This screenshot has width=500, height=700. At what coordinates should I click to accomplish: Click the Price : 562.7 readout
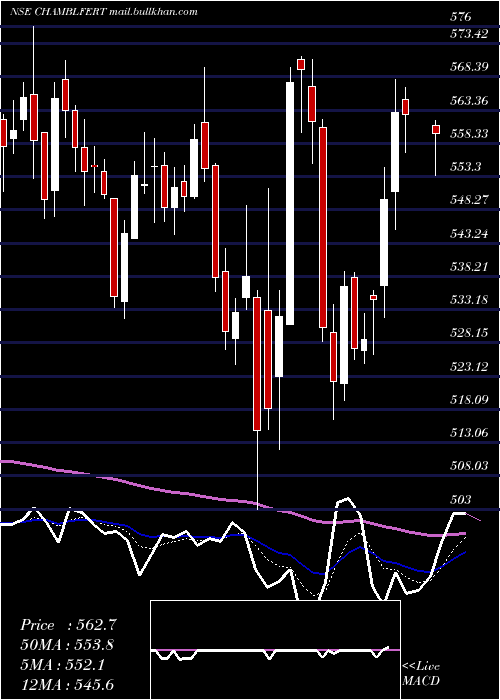(68, 625)
